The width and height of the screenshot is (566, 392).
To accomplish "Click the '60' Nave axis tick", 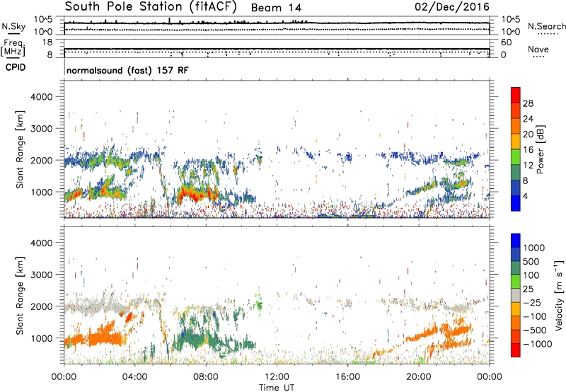I will pos(506,42).
